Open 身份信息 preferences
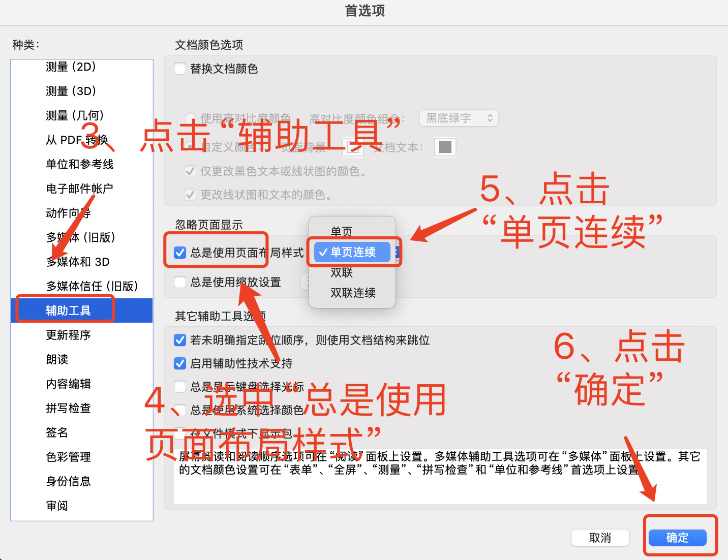The width and height of the screenshot is (728, 560). click(82, 481)
